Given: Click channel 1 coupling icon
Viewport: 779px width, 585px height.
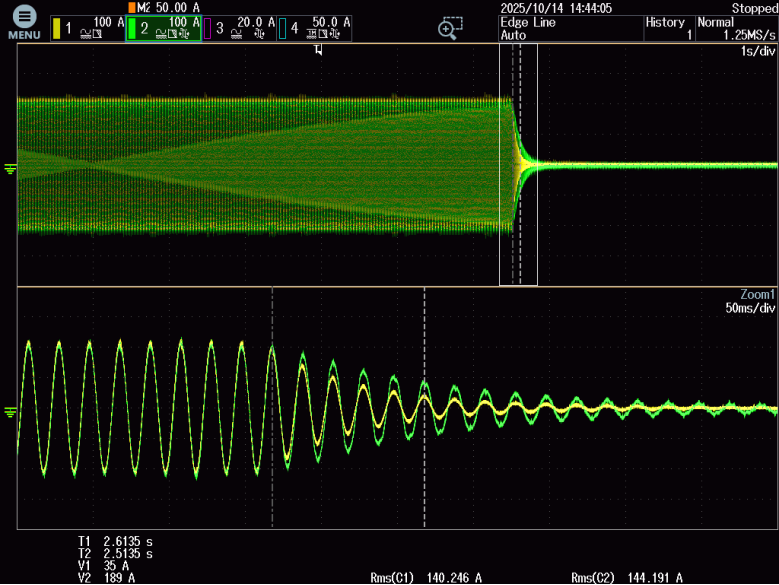Looking at the screenshot, I should 87,33.
